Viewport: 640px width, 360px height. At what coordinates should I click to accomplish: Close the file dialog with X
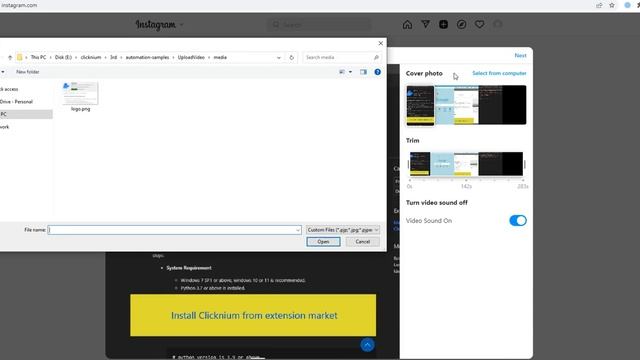(381, 43)
